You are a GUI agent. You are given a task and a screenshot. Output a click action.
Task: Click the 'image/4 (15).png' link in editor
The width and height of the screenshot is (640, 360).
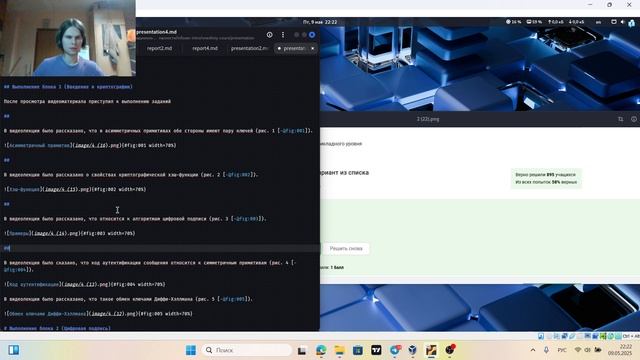66,189
